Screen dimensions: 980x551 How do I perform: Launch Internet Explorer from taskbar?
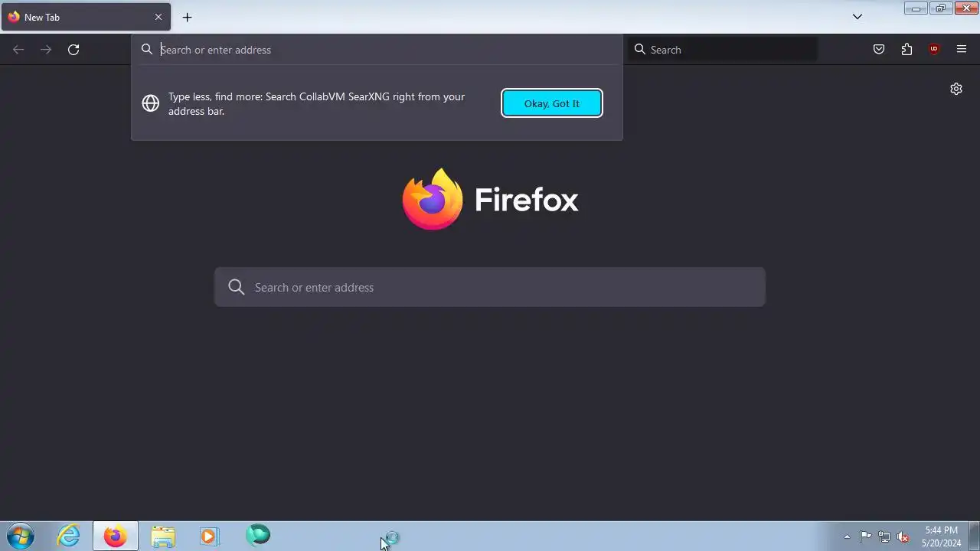coord(69,536)
